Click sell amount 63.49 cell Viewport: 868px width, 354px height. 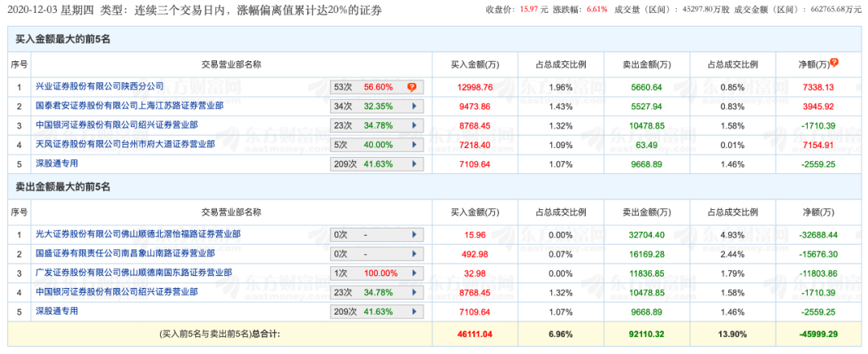(x=647, y=145)
